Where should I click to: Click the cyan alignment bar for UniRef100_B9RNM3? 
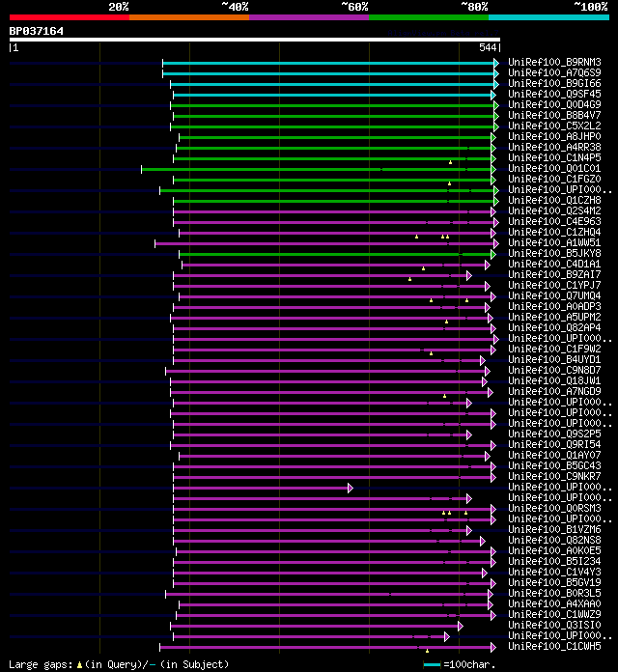[328, 64]
